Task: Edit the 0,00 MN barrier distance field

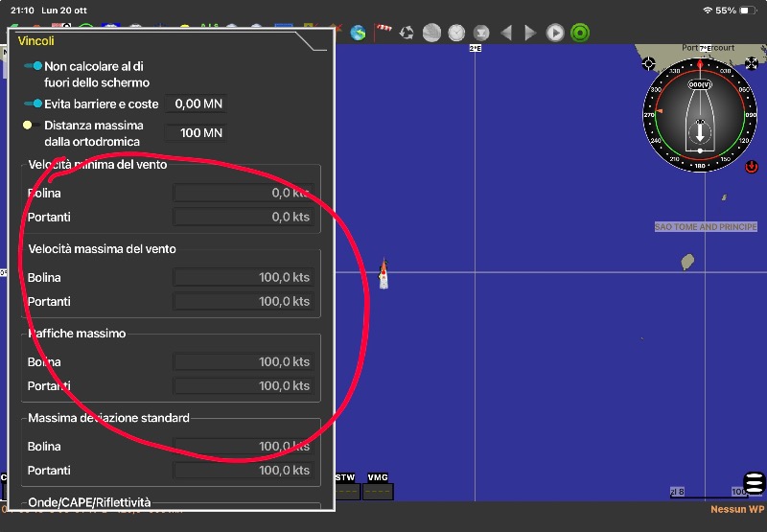Action: click(197, 104)
